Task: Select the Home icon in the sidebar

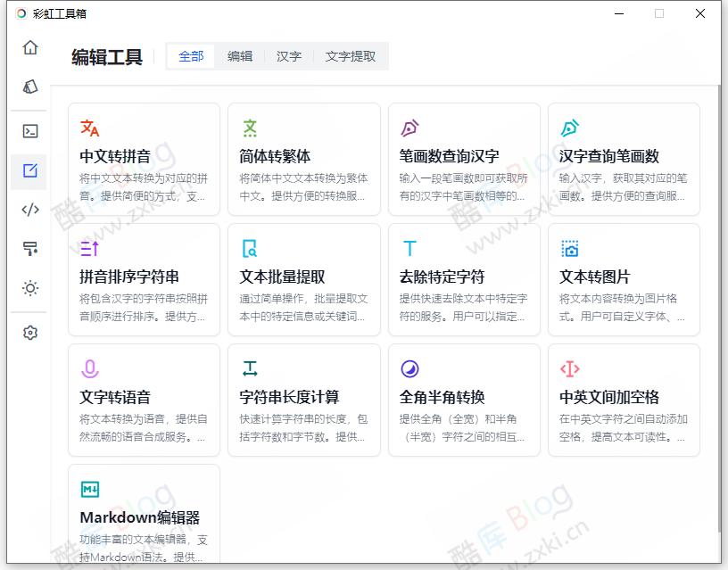Action: [29, 49]
